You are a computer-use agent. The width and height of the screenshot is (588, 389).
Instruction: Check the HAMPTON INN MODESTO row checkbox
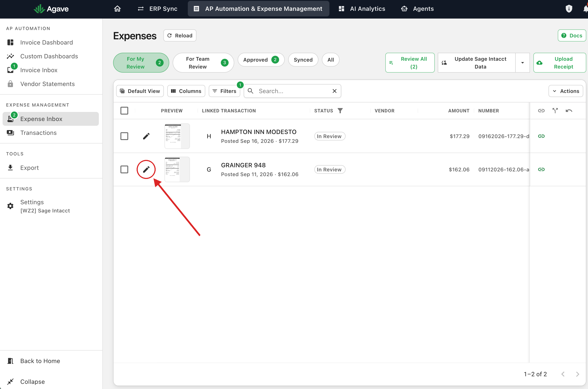tap(124, 136)
